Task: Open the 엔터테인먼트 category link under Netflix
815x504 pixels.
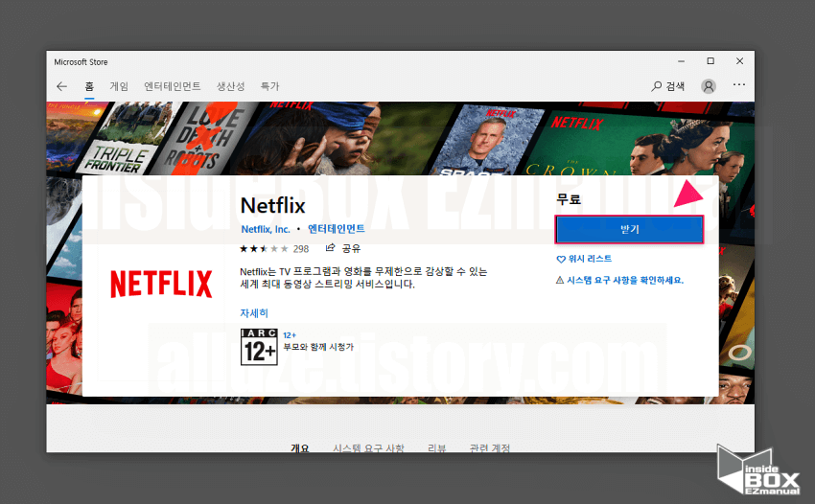Action: point(337,229)
